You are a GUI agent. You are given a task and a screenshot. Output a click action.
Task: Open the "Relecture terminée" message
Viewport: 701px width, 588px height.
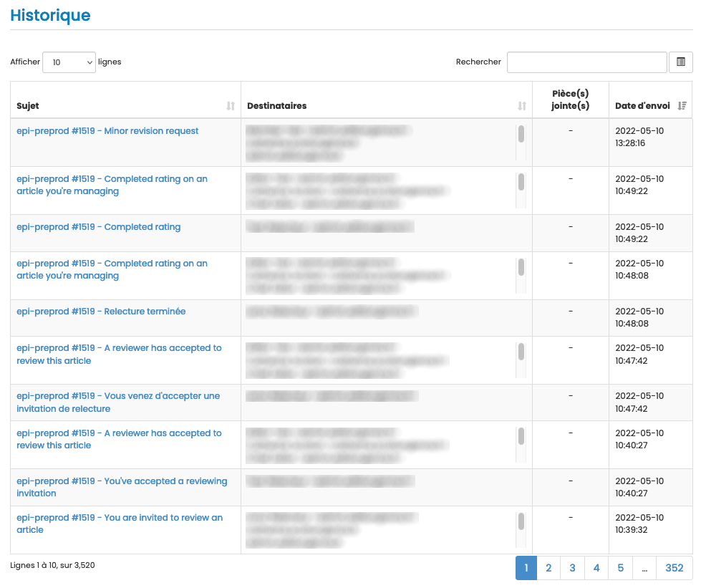click(101, 312)
